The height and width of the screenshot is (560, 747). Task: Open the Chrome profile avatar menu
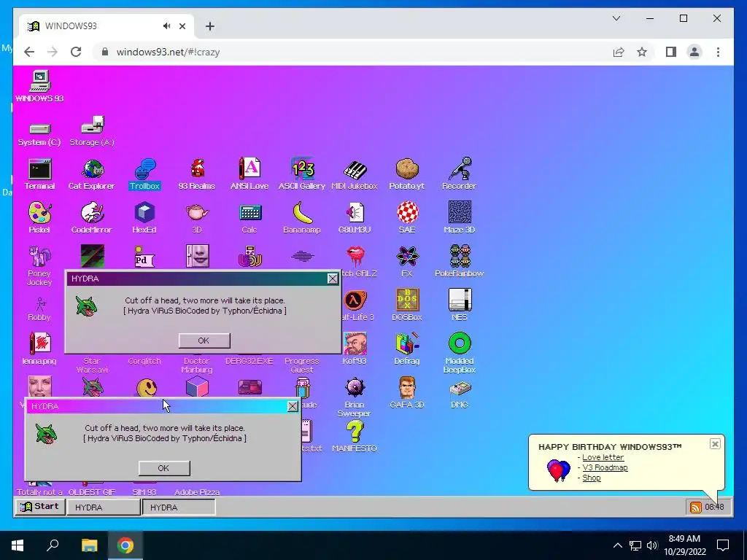point(694,52)
